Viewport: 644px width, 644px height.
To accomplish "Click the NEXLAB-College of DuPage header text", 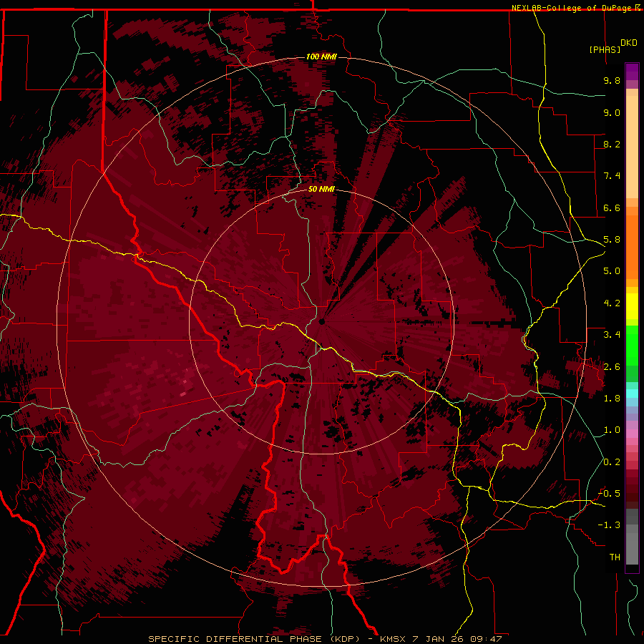I will (572, 8).
